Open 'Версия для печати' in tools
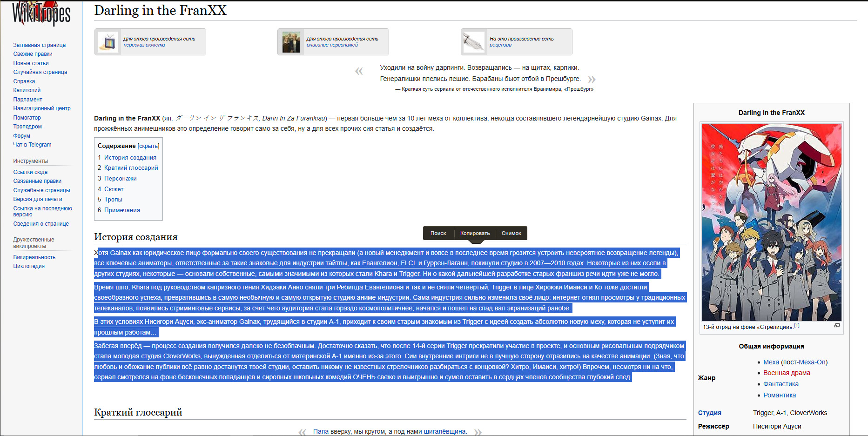The width and height of the screenshot is (868, 436). coord(38,199)
